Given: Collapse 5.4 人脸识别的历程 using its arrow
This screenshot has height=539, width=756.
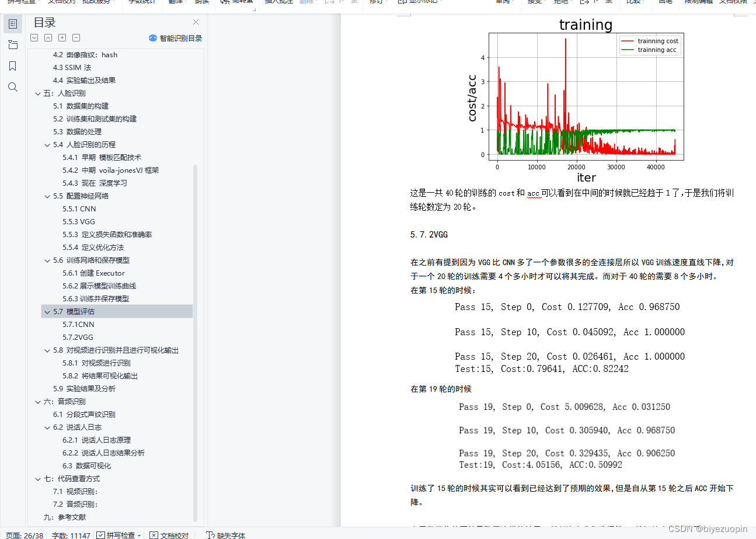Looking at the screenshot, I should [47, 145].
